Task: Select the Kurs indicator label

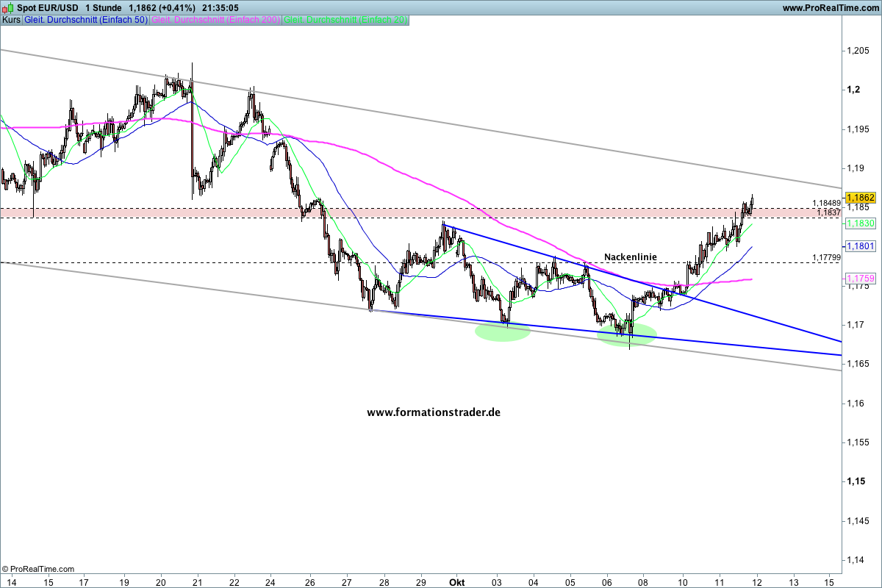Action: 11,20
